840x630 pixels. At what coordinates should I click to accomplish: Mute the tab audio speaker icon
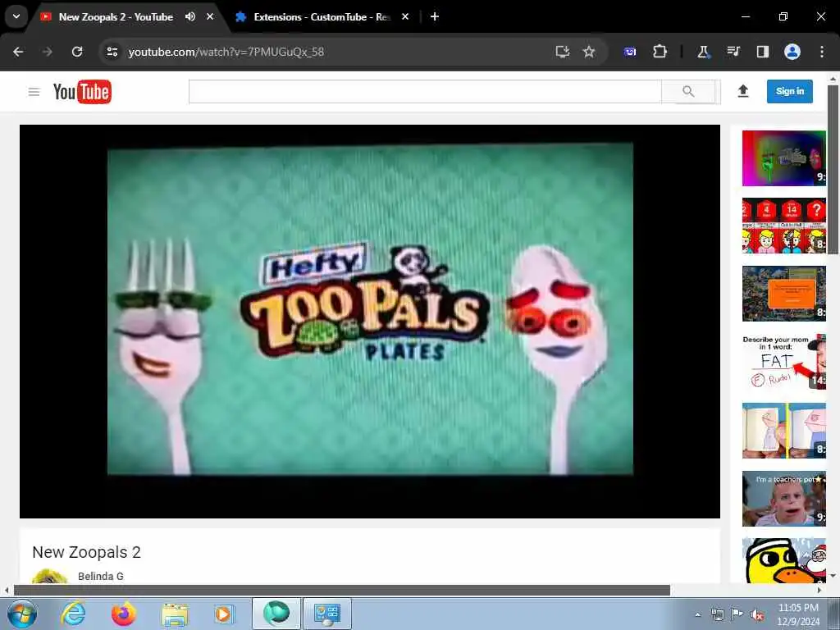click(x=189, y=16)
